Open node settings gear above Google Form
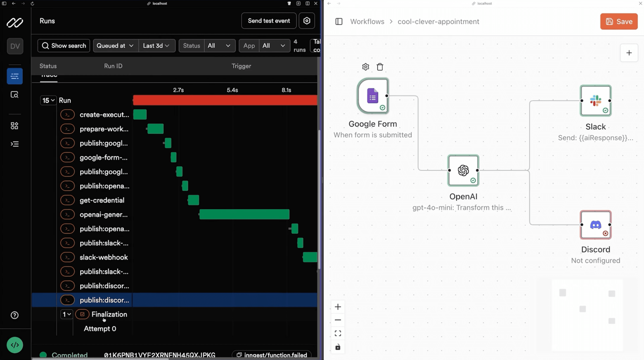The width and height of the screenshot is (644, 360). tap(366, 67)
